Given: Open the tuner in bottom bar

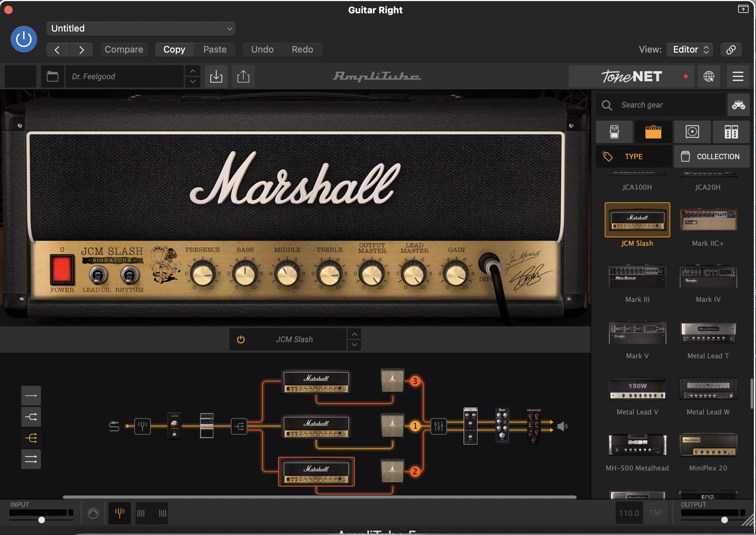Looking at the screenshot, I should tap(120, 513).
